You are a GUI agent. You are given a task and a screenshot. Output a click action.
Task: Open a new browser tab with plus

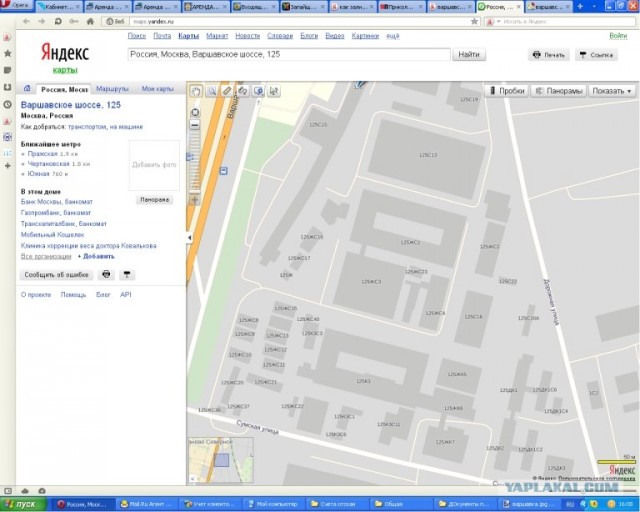pyautogui.click(x=580, y=6)
